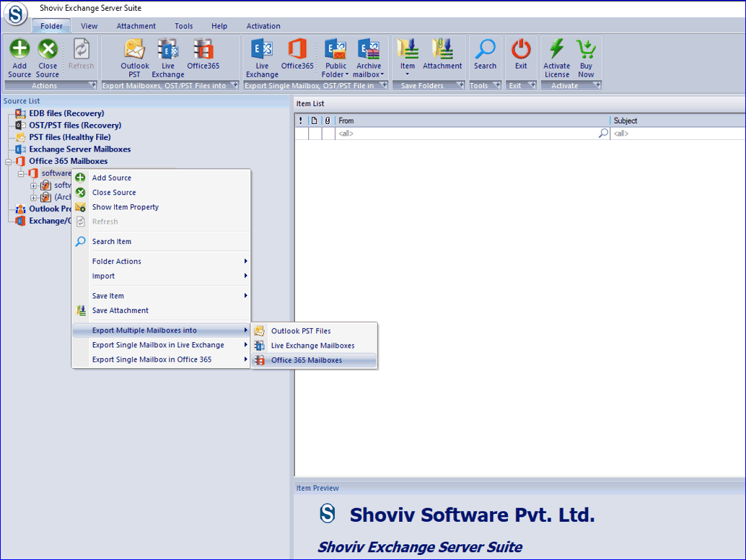Switch to the View ribbon tab
The height and width of the screenshot is (560, 746).
(x=89, y=26)
